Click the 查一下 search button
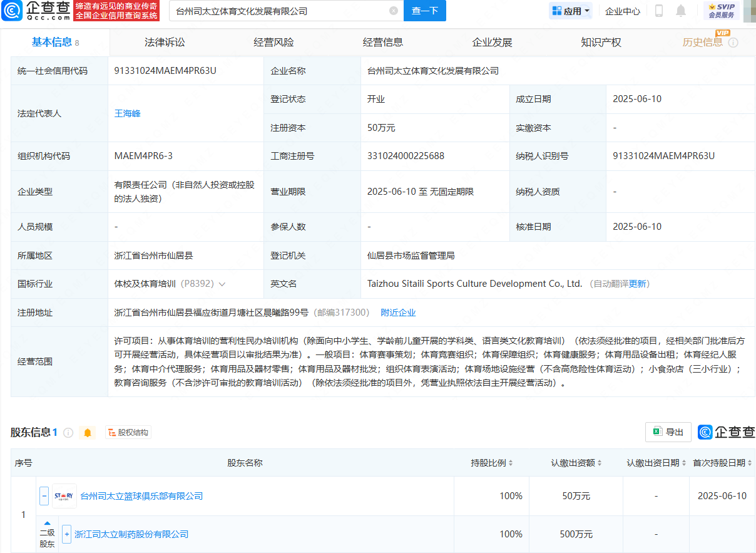The width and height of the screenshot is (756, 553). tap(425, 11)
